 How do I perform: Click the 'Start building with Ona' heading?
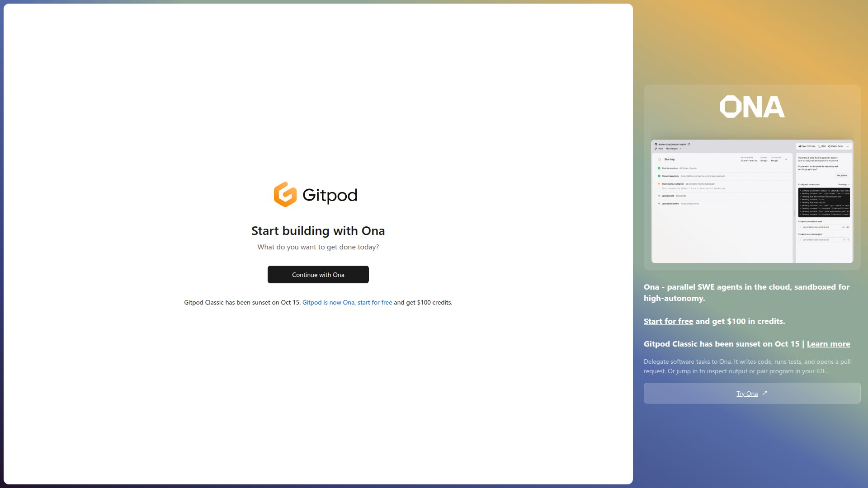point(318,230)
